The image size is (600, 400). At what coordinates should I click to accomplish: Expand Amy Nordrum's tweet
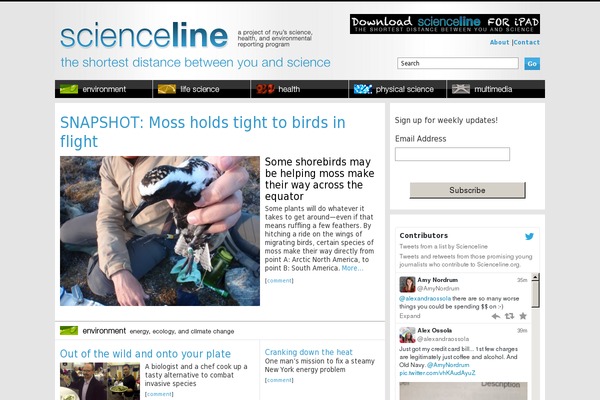point(409,316)
